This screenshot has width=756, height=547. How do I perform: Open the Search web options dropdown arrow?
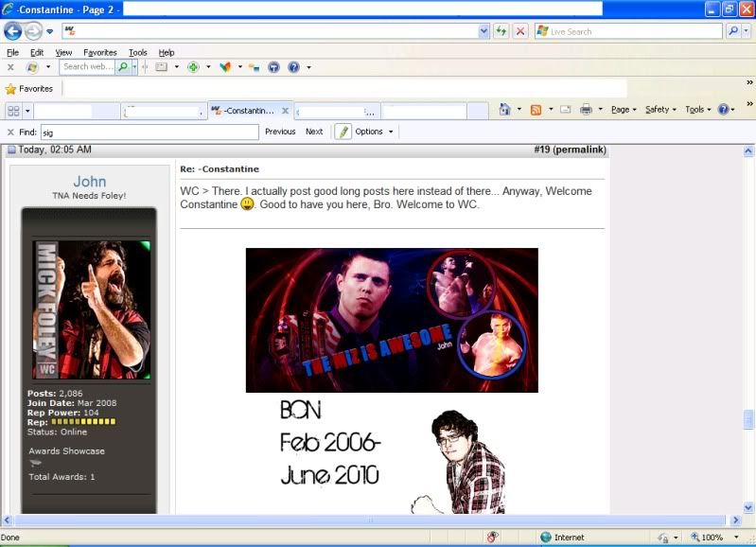tap(134, 66)
